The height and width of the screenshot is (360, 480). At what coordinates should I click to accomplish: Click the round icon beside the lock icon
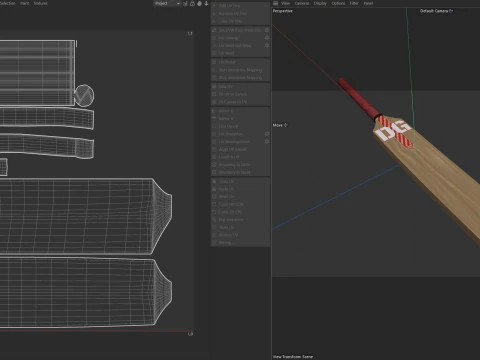[199, 3]
